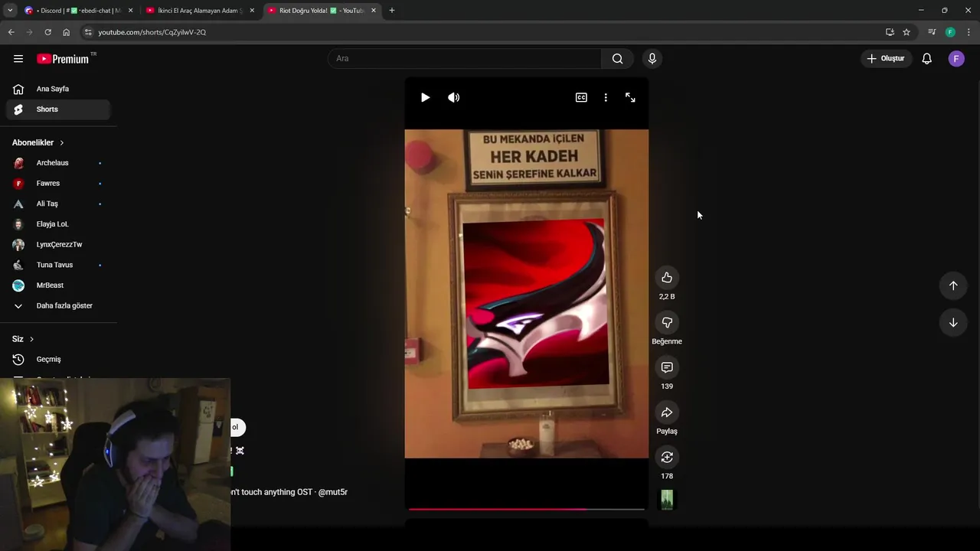The height and width of the screenshot is (551, 980).
Task: Play the paused Shorts video
Action: pos(425,97)
